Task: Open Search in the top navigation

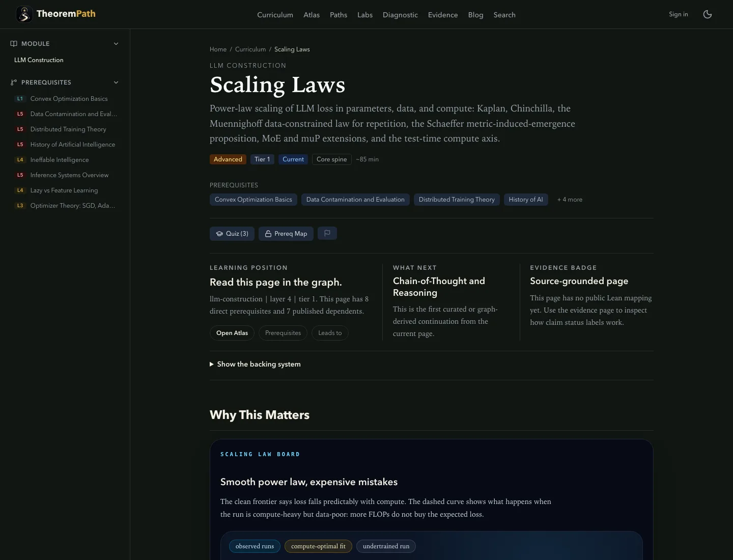Action: click(504, 15)
